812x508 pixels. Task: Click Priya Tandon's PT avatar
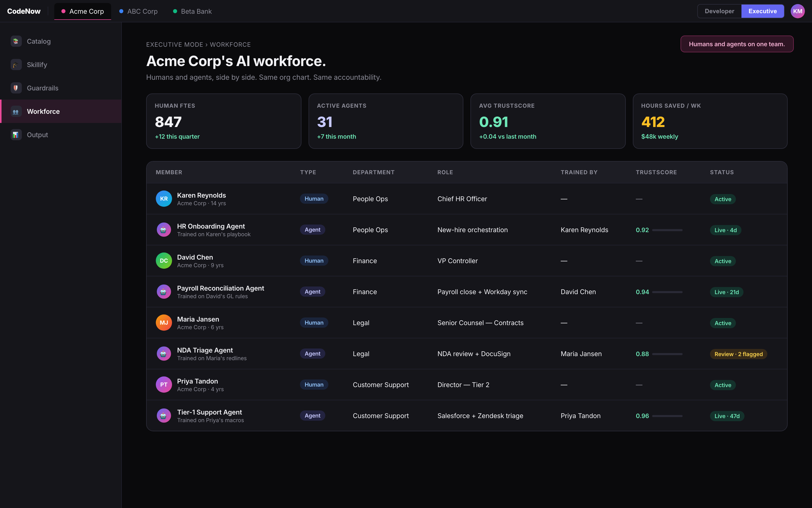click(164, 385)
